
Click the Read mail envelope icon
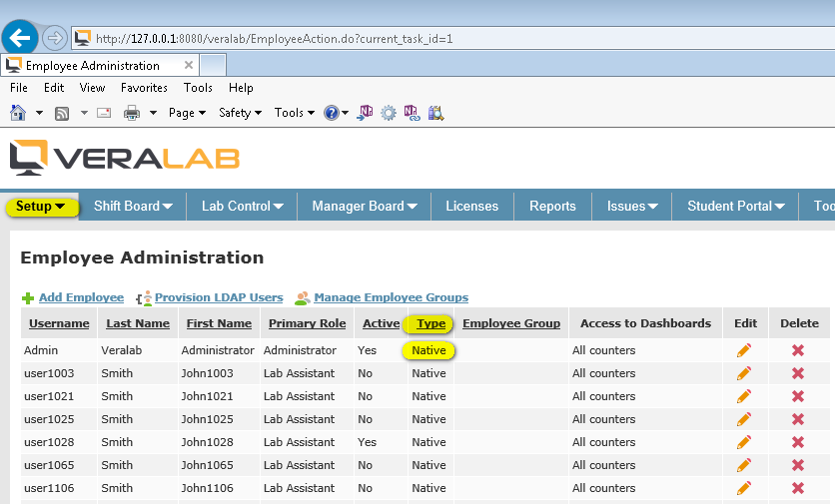104,113
